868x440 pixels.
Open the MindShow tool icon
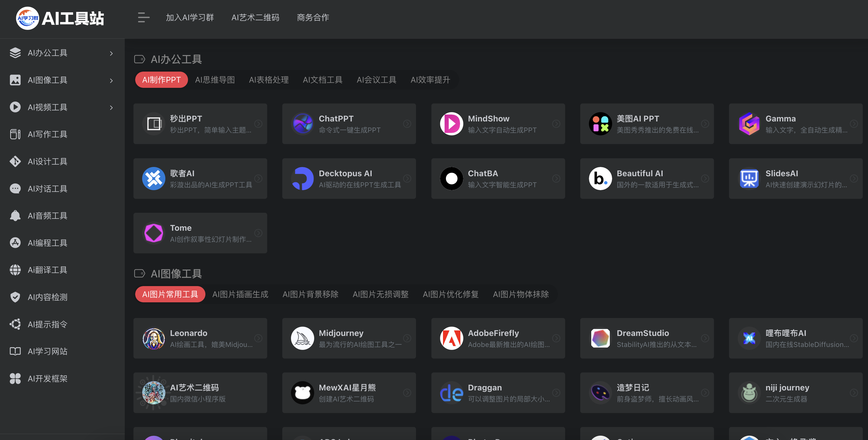tap(451, 124)
